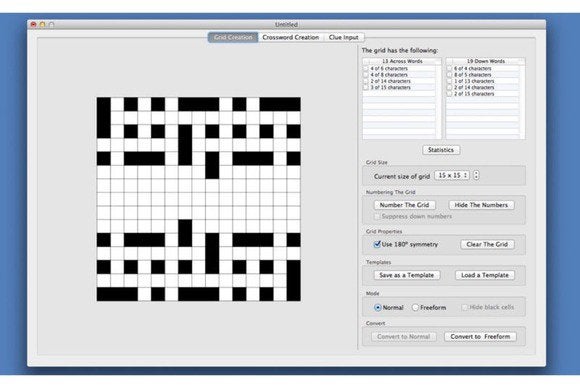Select the Grid Creation tab

233,37
